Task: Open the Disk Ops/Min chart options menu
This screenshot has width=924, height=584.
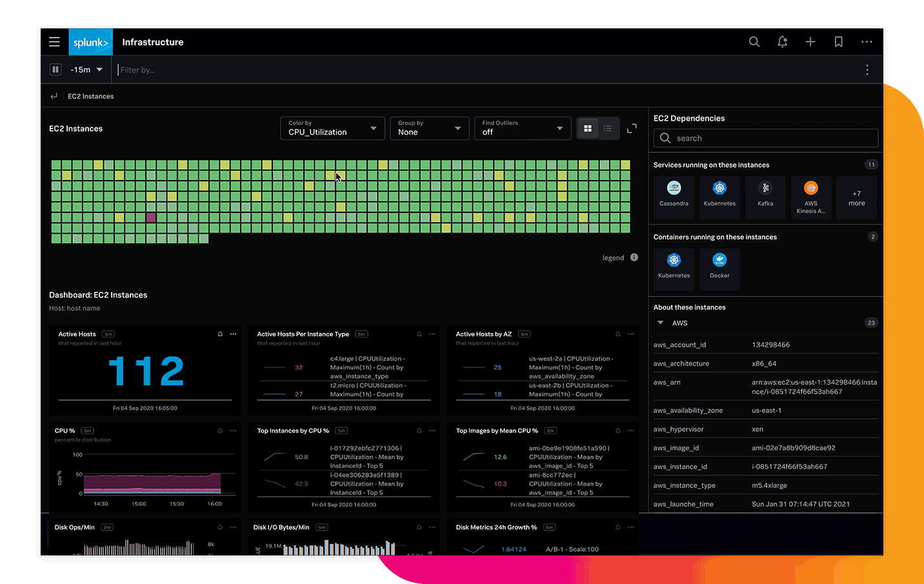Action: [x=234, y=527]
